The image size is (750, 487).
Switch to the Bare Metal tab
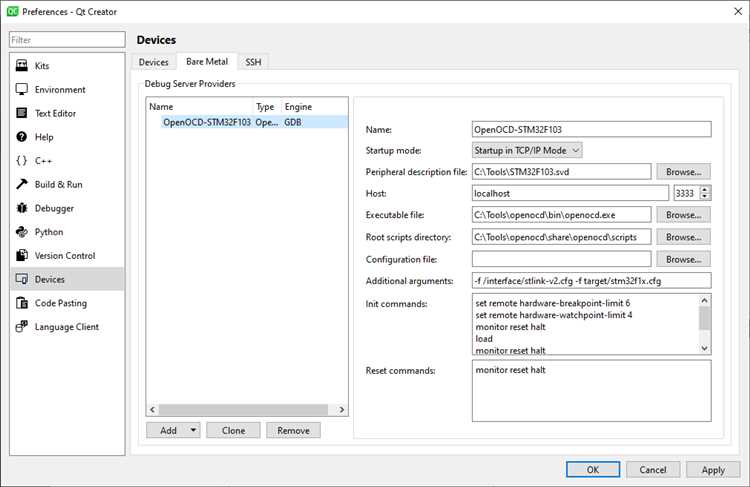pos(207,61)
